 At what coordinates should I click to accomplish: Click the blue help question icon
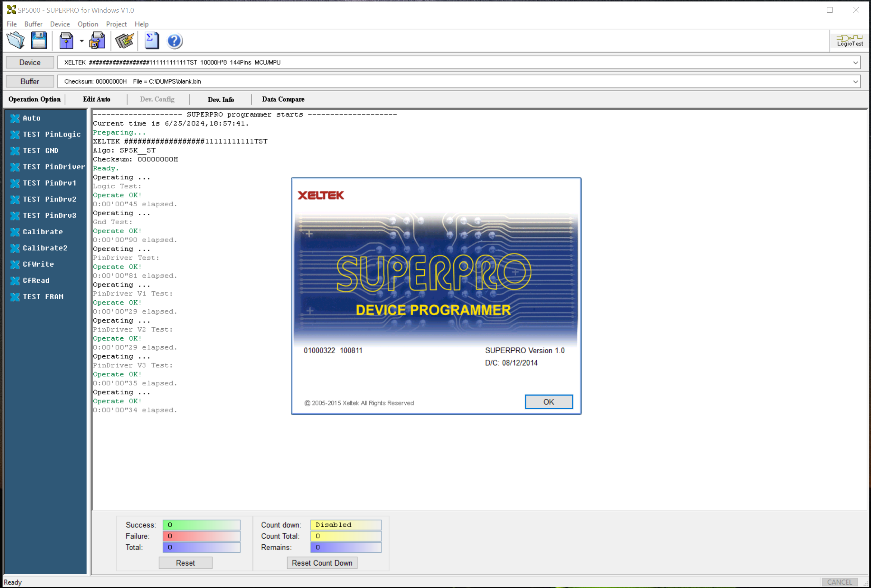click(174, 41)
